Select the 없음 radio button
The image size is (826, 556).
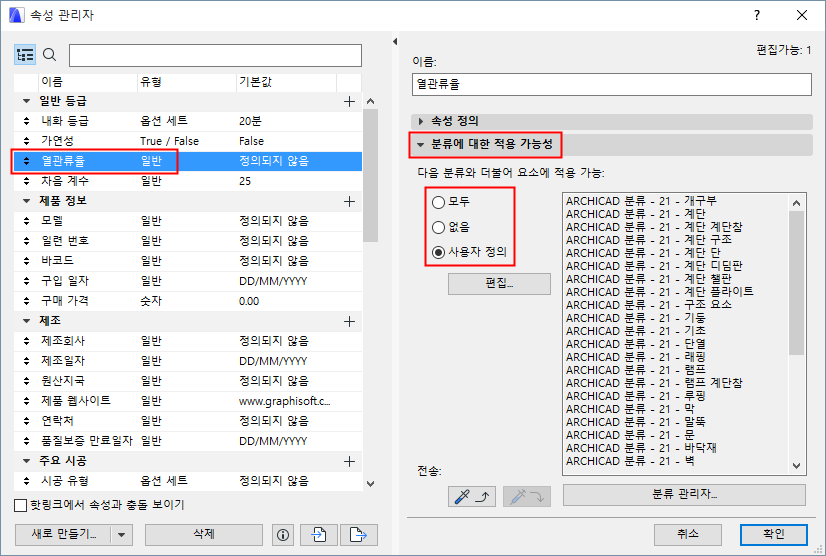[438, 227]
